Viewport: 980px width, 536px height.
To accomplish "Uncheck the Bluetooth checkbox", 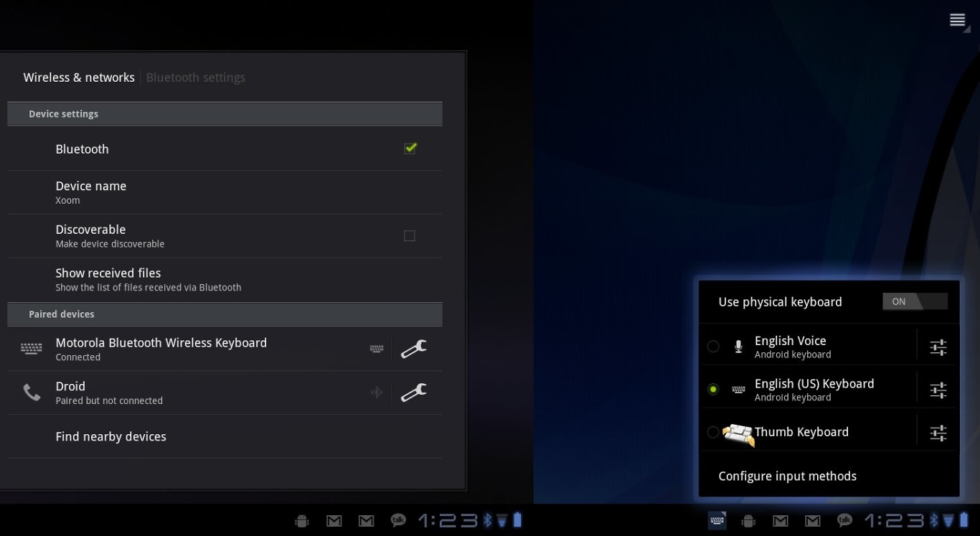I will 410,149.
